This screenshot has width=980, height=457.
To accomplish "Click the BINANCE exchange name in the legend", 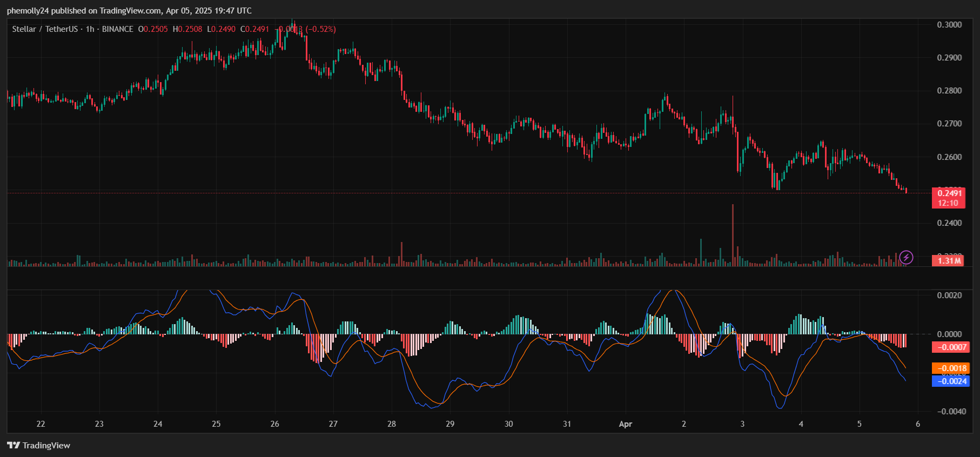I will pos(117,29).
